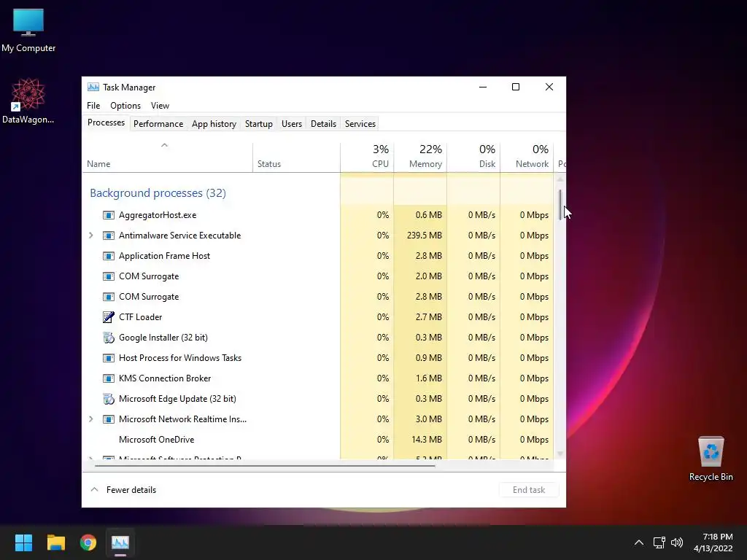This screenshot has height=560, width=747.
Task: Switch to the Performance tab
Action: click(158, 124)
